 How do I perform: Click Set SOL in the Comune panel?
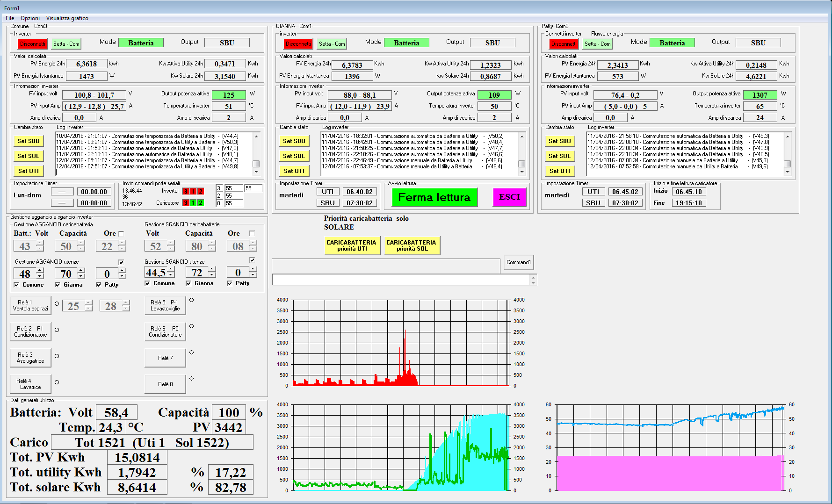pyautogui.click(x=29, y=156)
